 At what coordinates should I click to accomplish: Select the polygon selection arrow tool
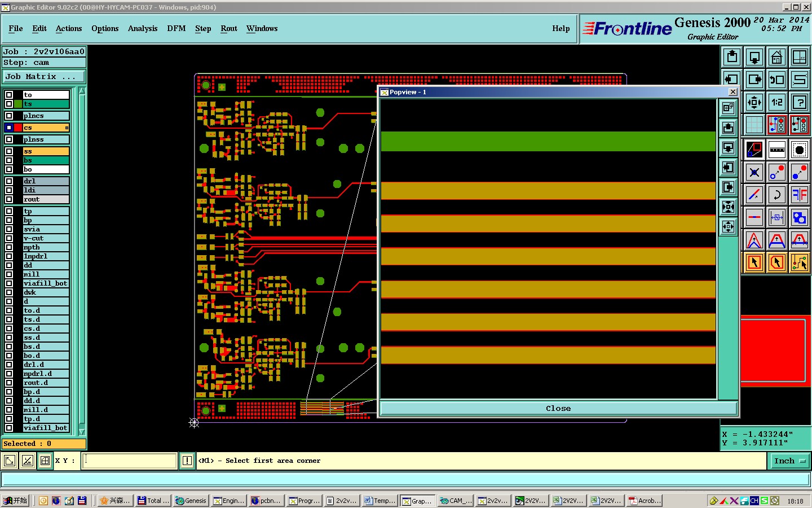777,262
